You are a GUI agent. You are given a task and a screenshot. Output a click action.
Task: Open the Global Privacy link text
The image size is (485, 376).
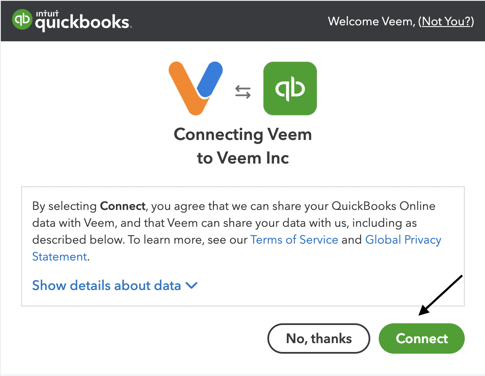403,240
